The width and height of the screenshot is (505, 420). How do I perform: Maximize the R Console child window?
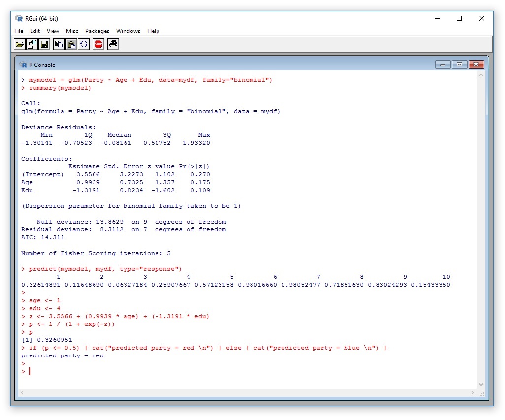(459, 65)
